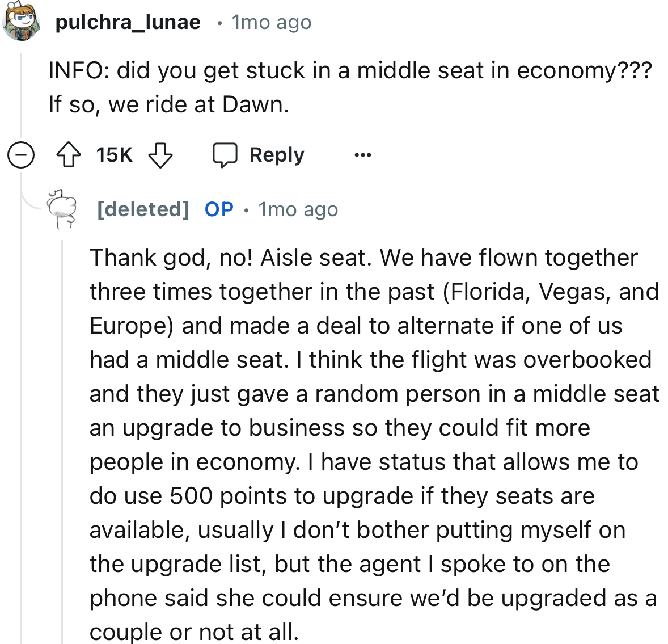Click the 15K vote count
668x644 pixels.
[113, 154]
